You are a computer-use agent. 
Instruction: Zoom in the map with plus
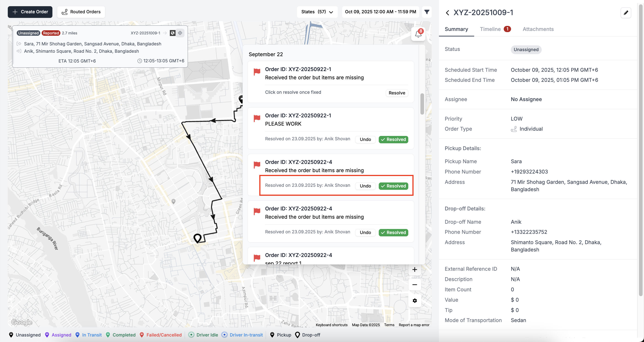pyautogui.click(x=414, y=269)
